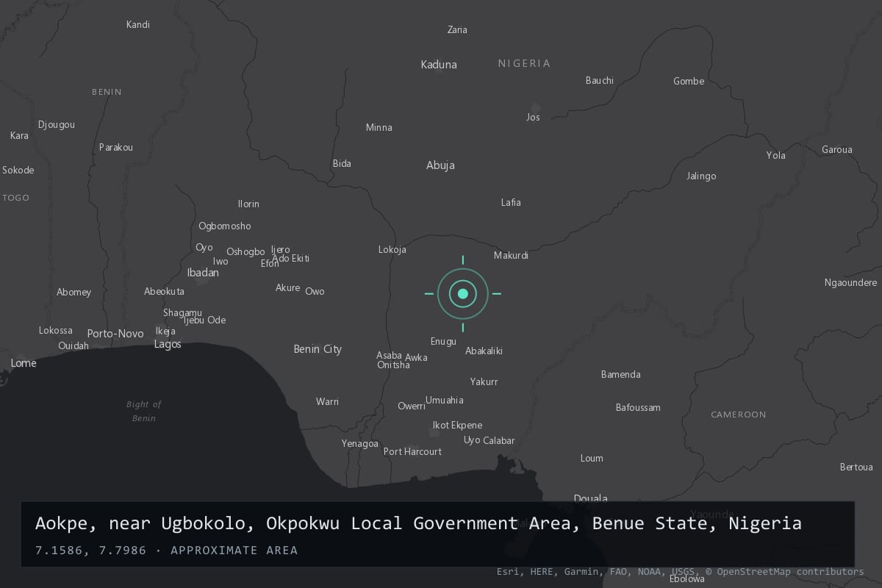Image resolution: width=882 pixels, height=588 pixels.
Task: Click the Bafoussam label
Action: coord(638,408)
